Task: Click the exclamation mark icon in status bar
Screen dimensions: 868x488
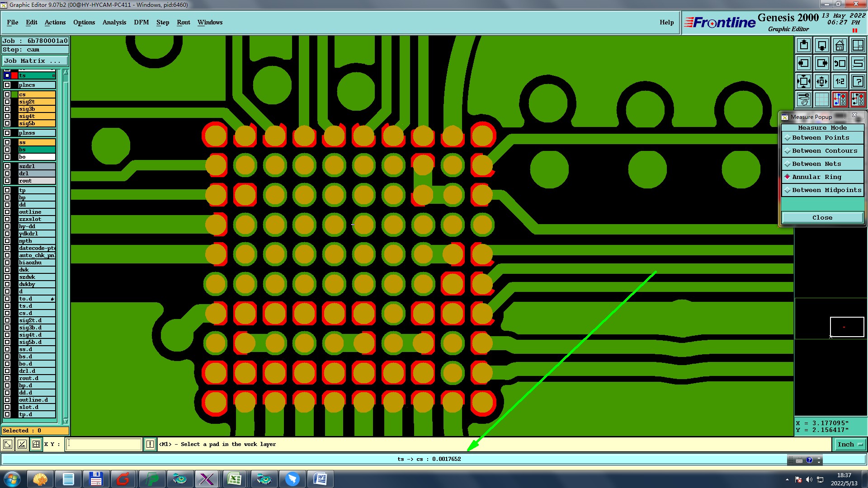Action: [x=150, y=445]
